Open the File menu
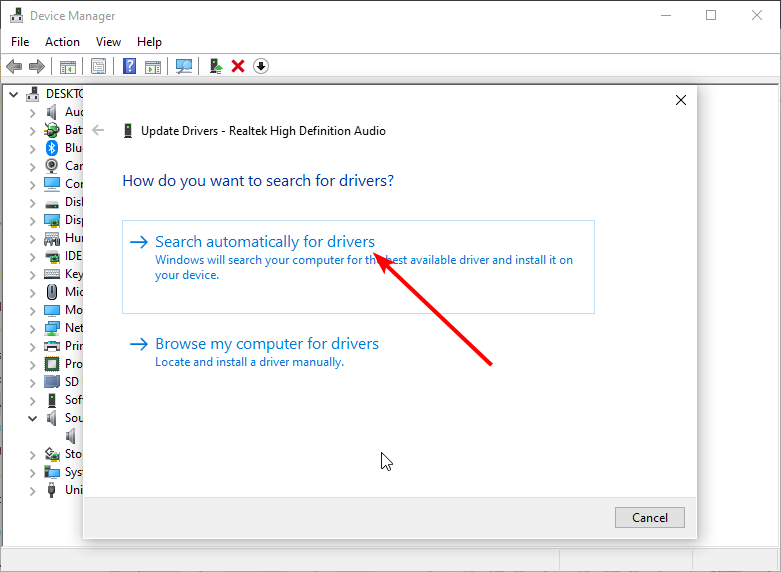The width and height of the screenshot is (781, 572). [x=20, y=42]
